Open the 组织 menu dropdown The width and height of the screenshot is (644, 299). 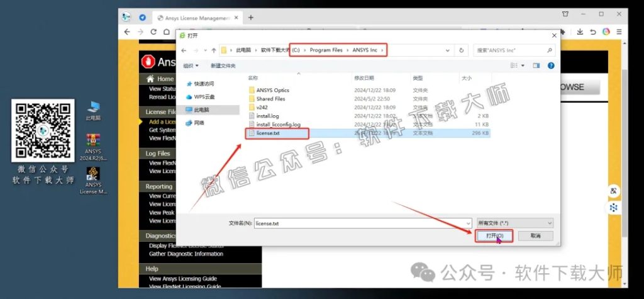[191, 66]
